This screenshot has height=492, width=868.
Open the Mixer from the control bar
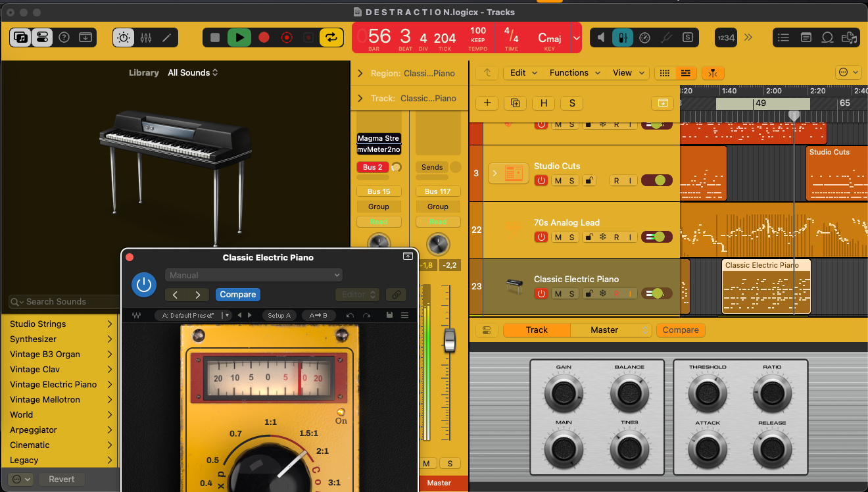tap(146, 38)
